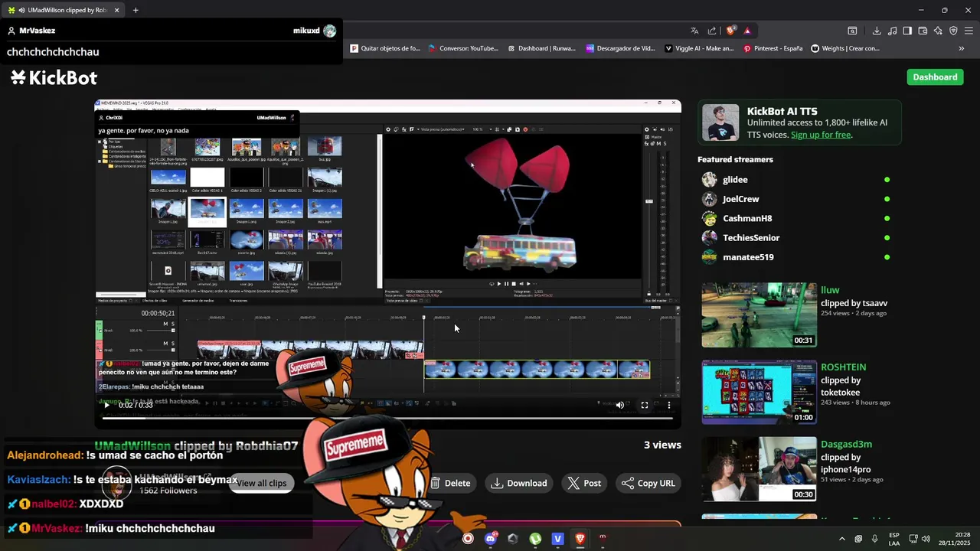Click the green Dashboard button
The image size is (980, 551).
pos(935,77)
